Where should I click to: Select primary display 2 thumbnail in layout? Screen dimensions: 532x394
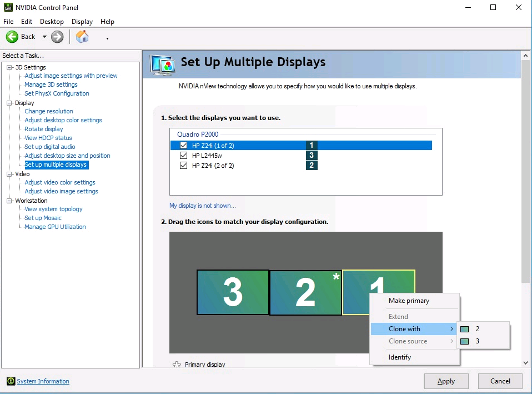tap(305, 292)
